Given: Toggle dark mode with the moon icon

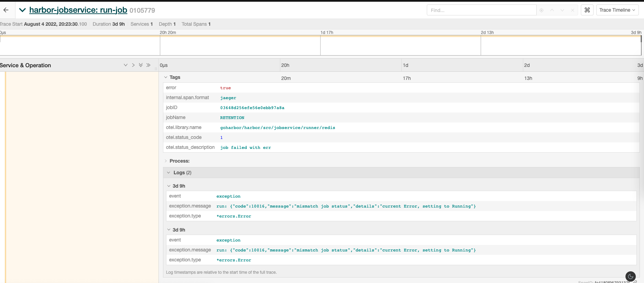Looking at the screenshot, I should click(x=631, y=276).
